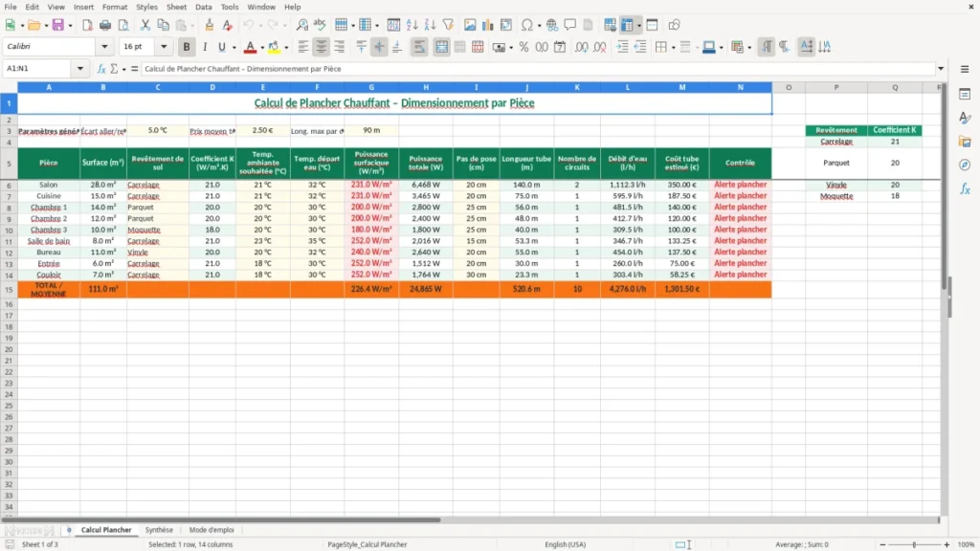Open the File menu
Screen dimensions: 980x551
(x=11, y=7)
